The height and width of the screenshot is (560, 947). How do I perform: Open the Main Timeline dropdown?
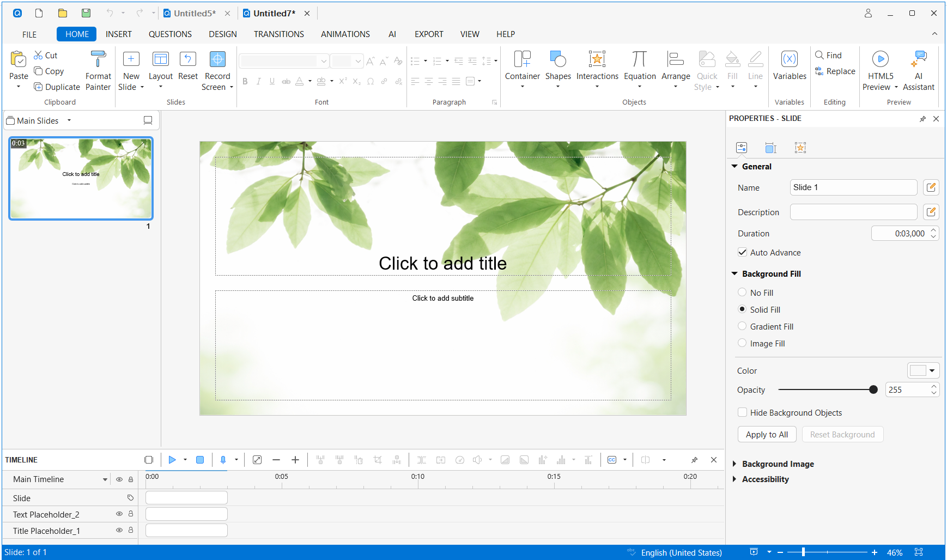105,479
